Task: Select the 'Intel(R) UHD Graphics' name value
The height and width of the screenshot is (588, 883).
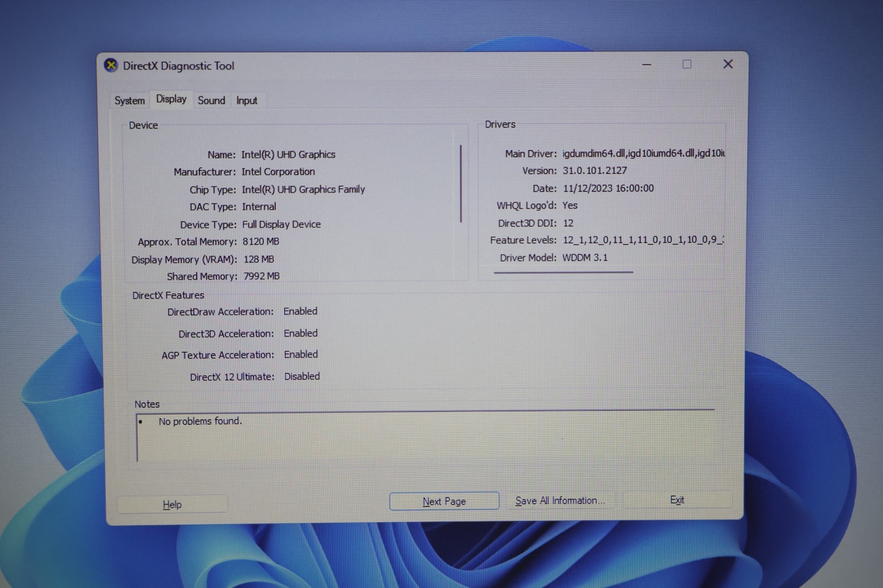Action: [288, 154]
